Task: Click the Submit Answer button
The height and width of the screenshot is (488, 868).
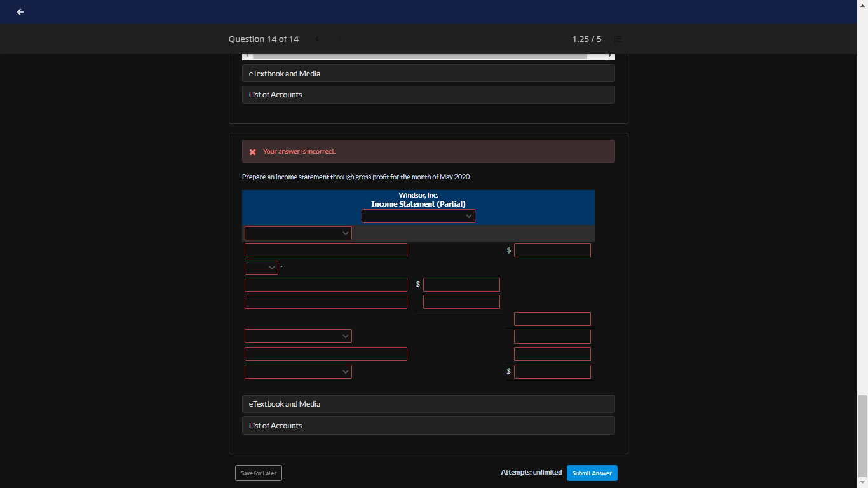Action: click(x=592, y=473)
